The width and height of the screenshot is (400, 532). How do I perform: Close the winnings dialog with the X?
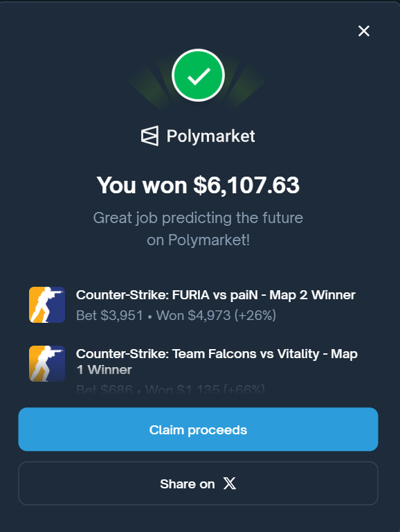(364, 31)
